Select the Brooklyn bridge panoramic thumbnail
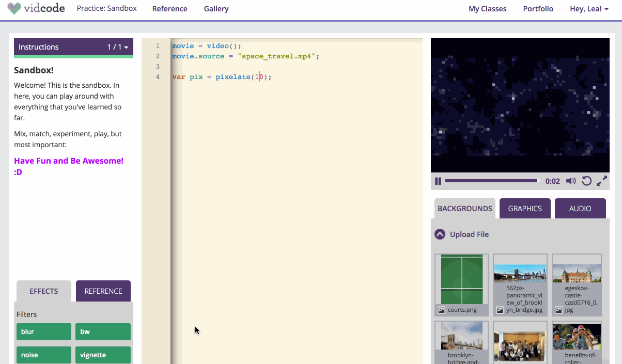 [x=520, y=284]
